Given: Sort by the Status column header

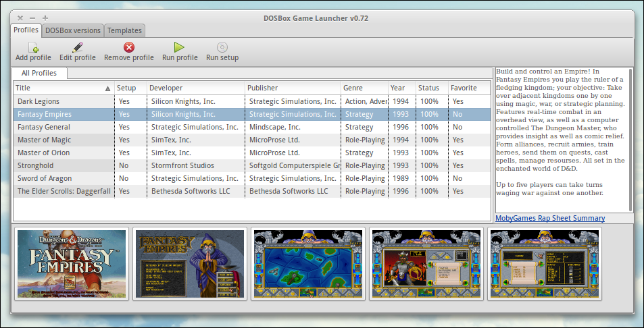Looking at the screenshot, I should 432,88.
